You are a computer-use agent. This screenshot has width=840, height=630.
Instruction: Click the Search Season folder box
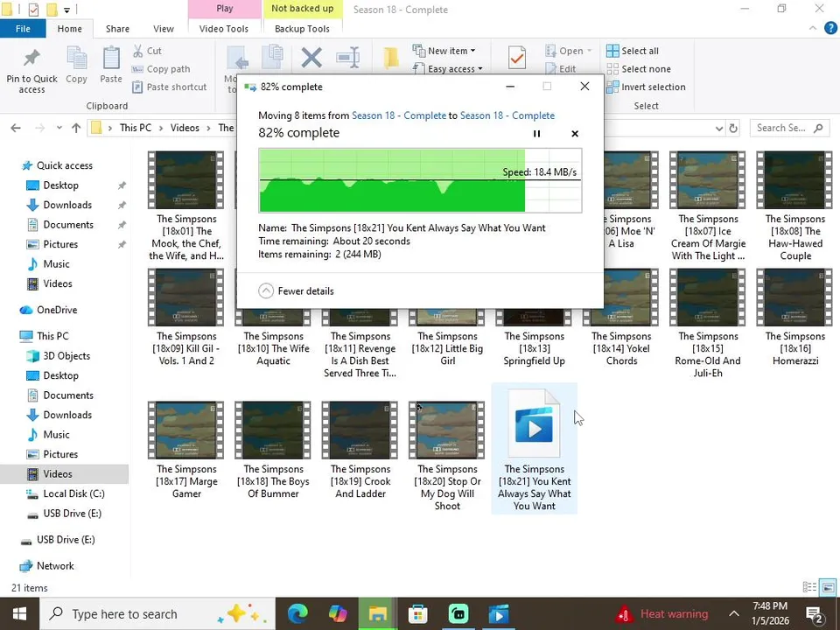pyautogui.click(x=789, y=128)
